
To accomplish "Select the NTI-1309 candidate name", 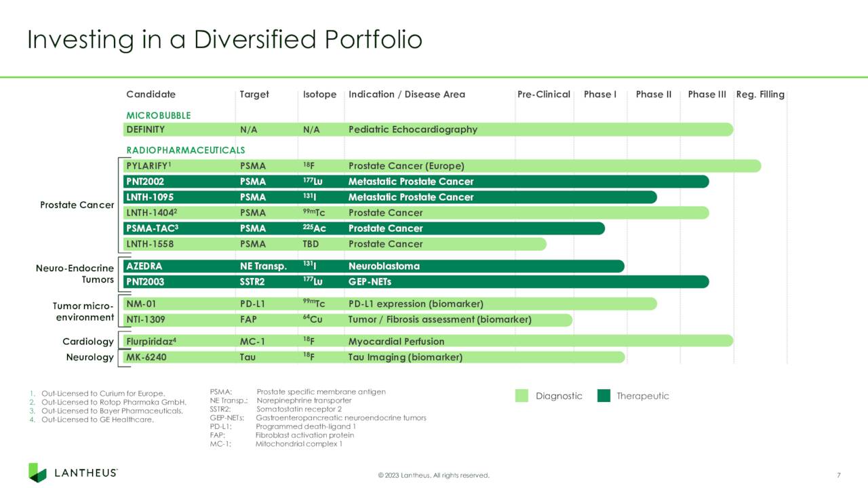I will click(x=146, y=320).
